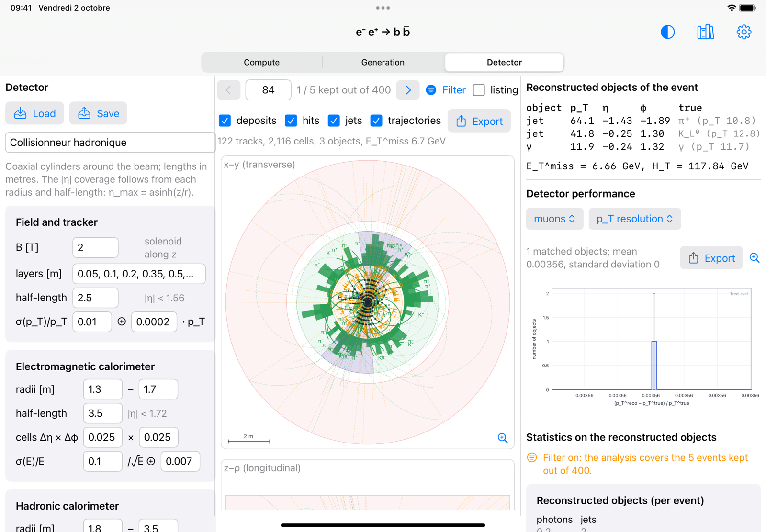Export the event display

pos(479,121)
